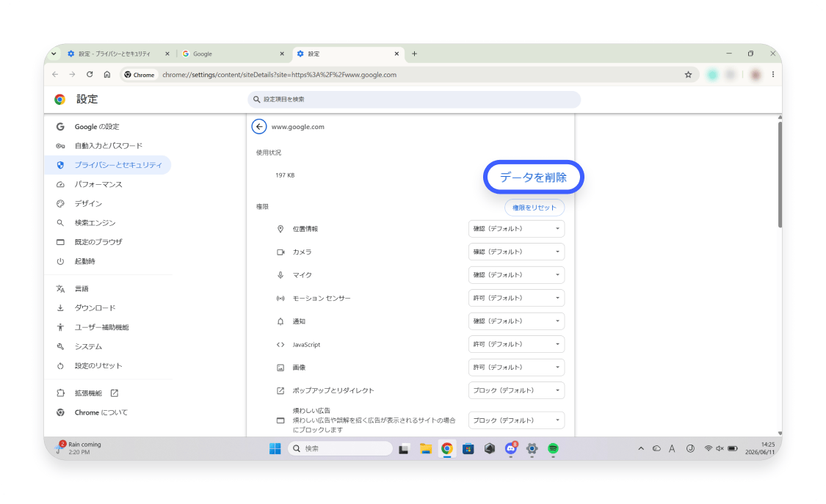Click Chrome site info chip in address bar
Screen dimensions: 826x504
(140, 75)
